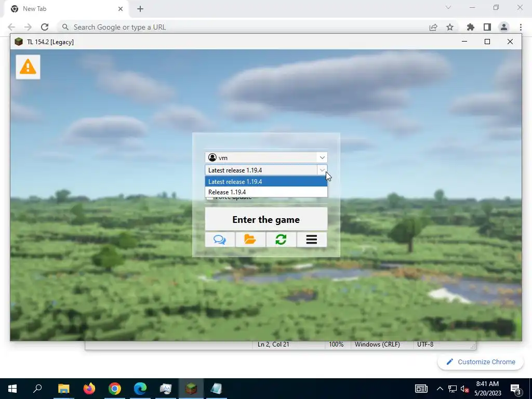Screen dimensions: 532x399
Task: Maximize the TL 154.2 Legacy window
Action: point(487,42)
